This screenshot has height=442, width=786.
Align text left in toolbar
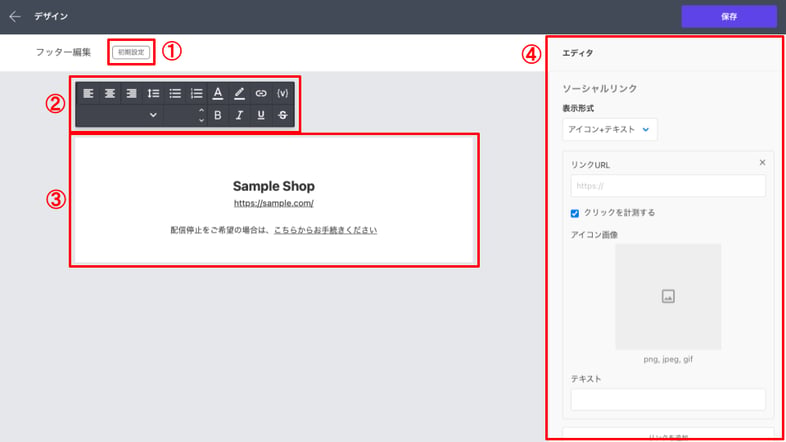tap(88, 93)
